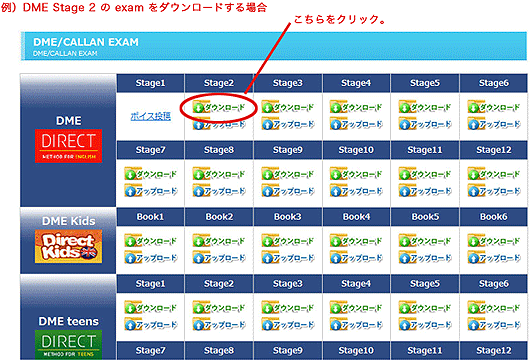The image size is (530, 364).
Task: Upload DME teens Stage6 exam
Action: (494, 325)
